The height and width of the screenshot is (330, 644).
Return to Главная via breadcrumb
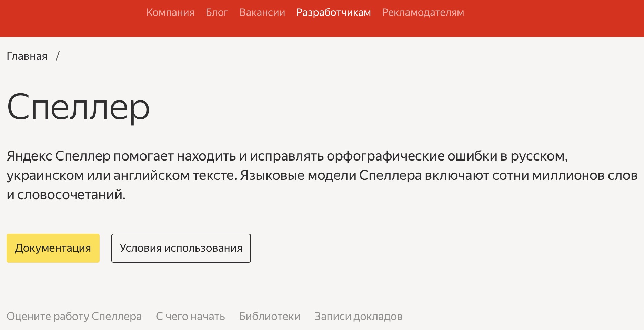[x=27, y=56]
